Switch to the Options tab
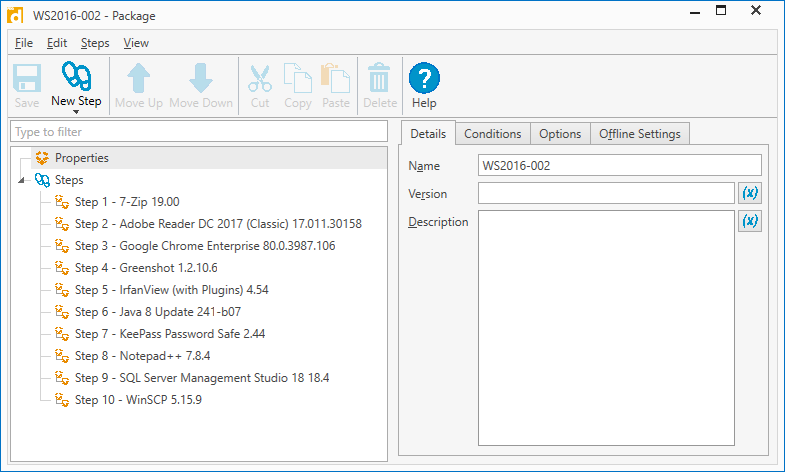 (x=560, y=134)
